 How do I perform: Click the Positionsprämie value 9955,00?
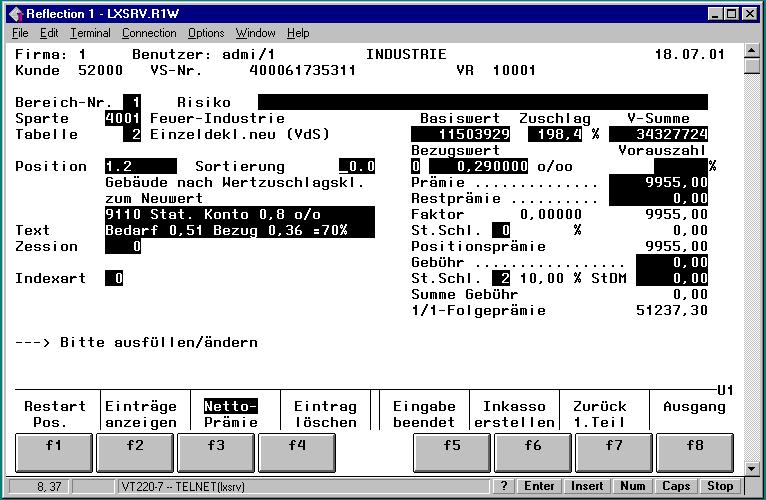[676, 246]
